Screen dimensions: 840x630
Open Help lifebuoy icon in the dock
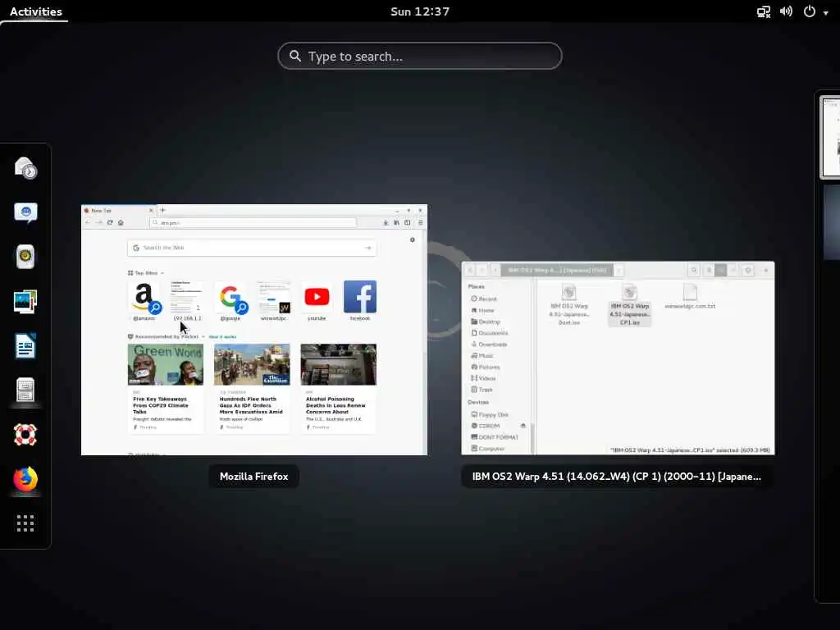click(25, 435)
